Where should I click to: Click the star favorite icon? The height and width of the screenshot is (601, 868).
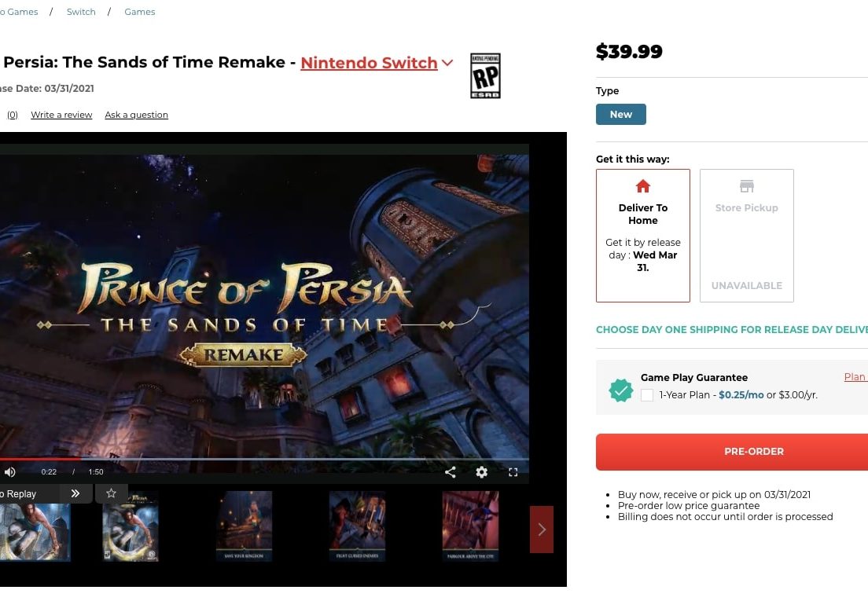pos(112,493)
